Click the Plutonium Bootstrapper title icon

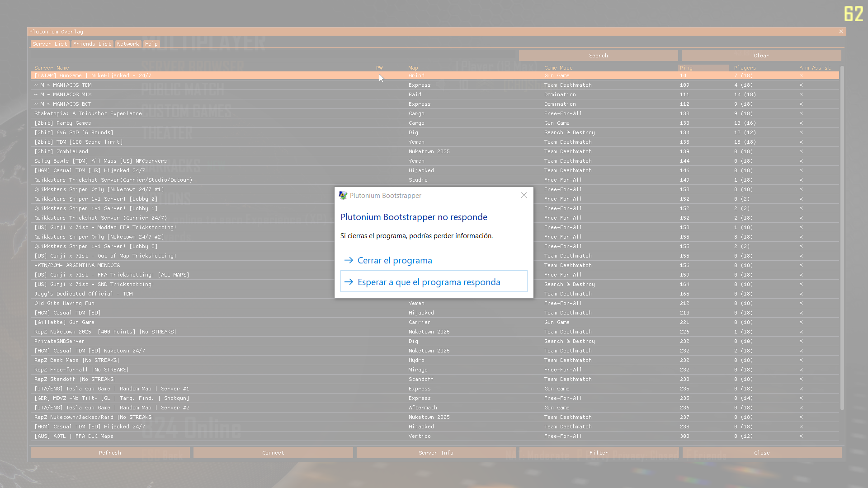click(x=343, y=195)
